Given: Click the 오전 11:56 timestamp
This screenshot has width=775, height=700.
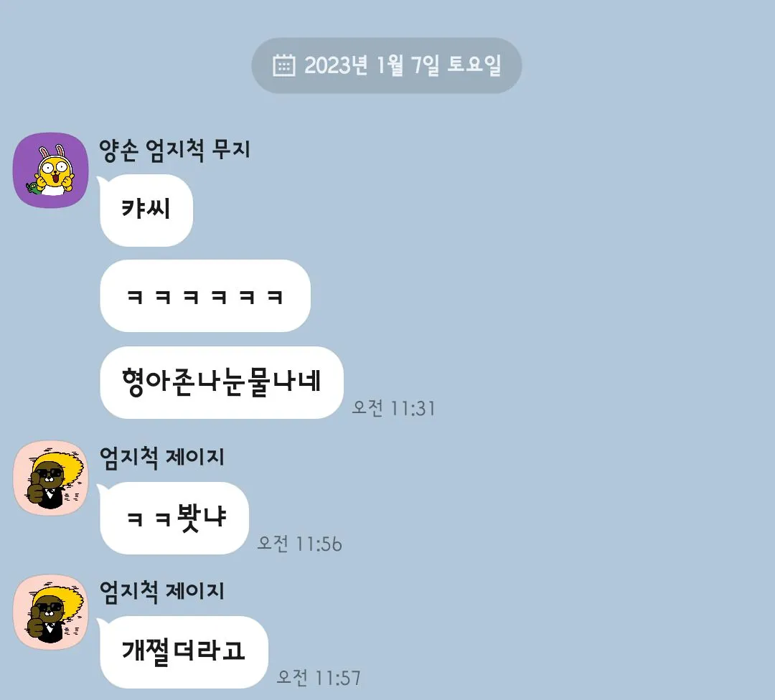Looking at the screenshot, I should [299, 544].
